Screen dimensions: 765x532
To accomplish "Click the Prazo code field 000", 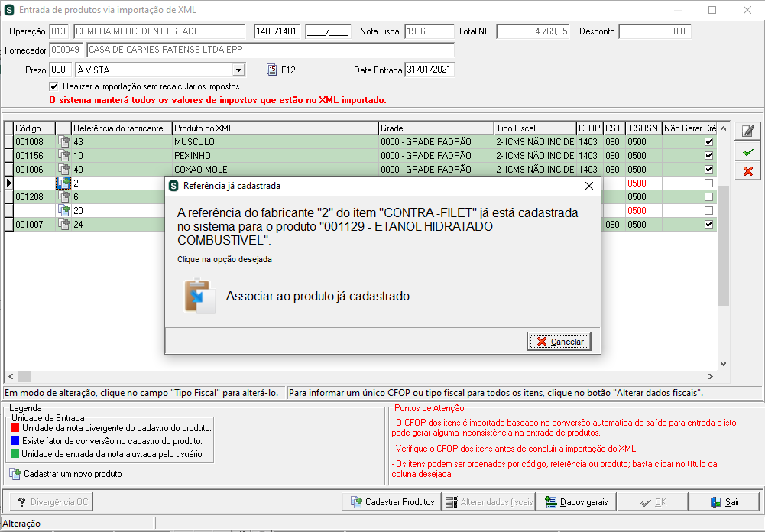I will 60,70.
